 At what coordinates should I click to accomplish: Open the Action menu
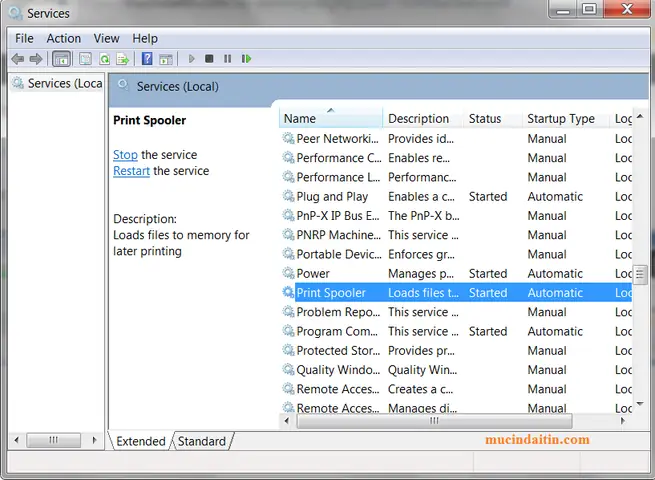pyautogui.click(x=63, y=38)
